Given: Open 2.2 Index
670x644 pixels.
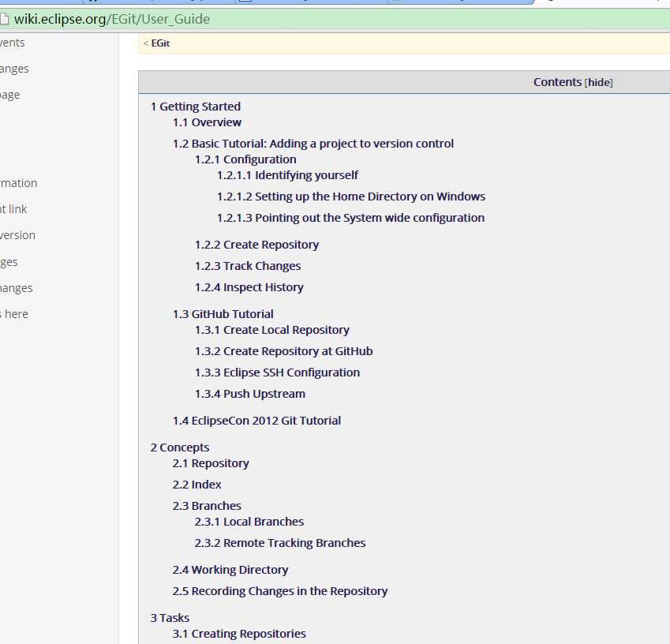Looking at the screenshot, I should click(197, 485).
